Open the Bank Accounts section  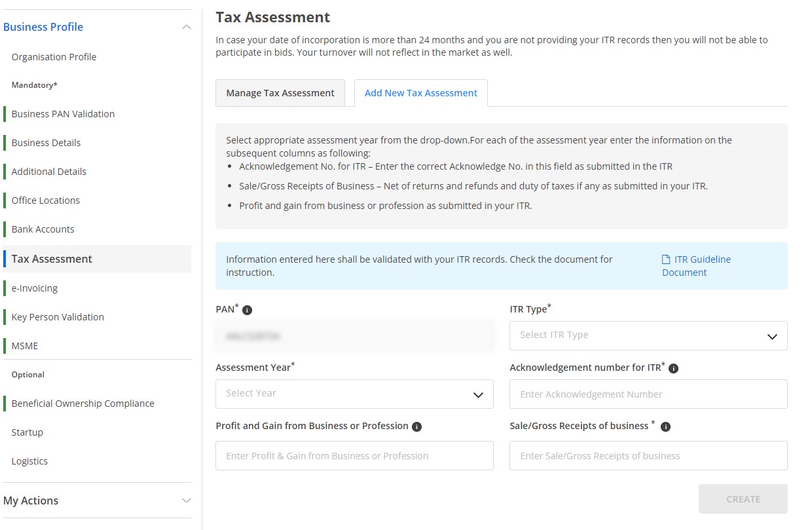43,229
